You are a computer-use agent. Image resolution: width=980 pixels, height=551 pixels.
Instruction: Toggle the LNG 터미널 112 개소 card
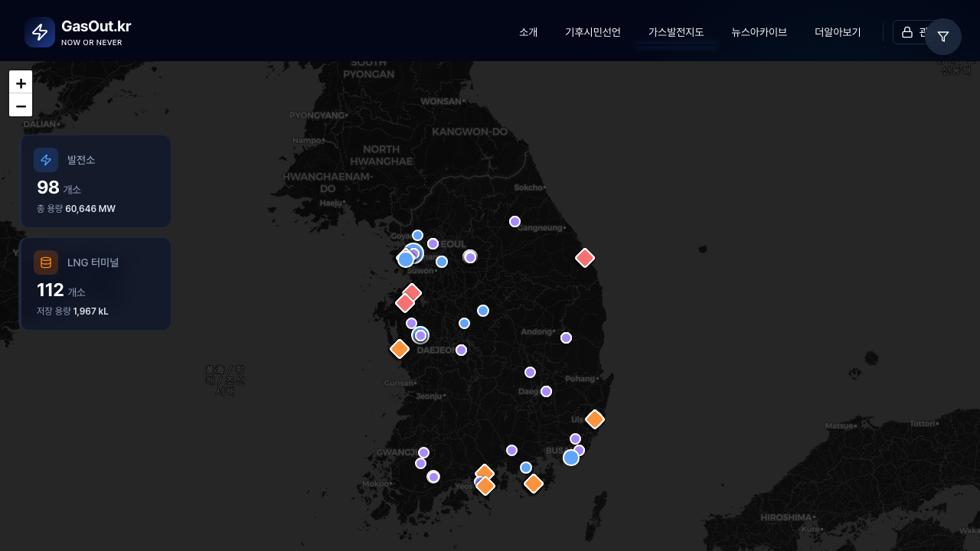[x=96, y=285]
